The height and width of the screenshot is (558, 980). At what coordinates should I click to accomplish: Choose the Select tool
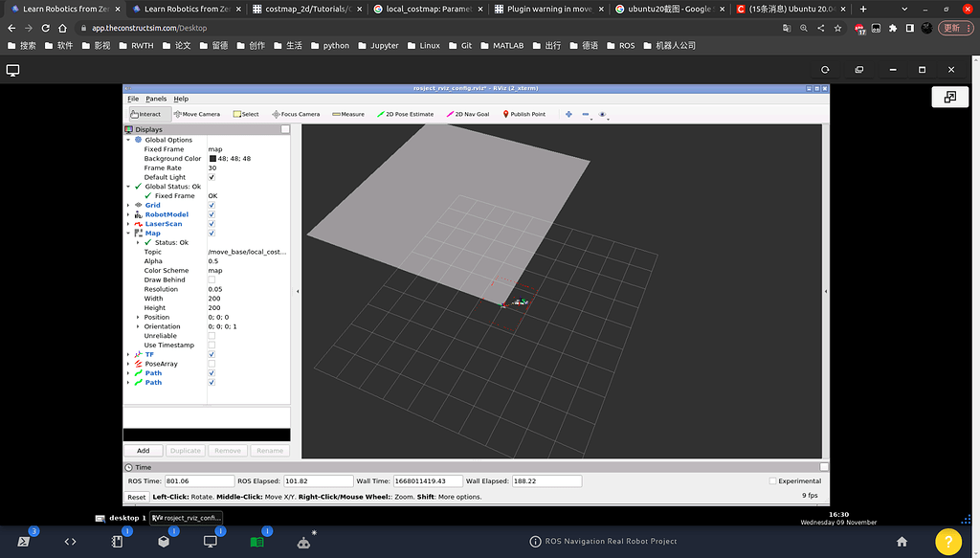246,114
